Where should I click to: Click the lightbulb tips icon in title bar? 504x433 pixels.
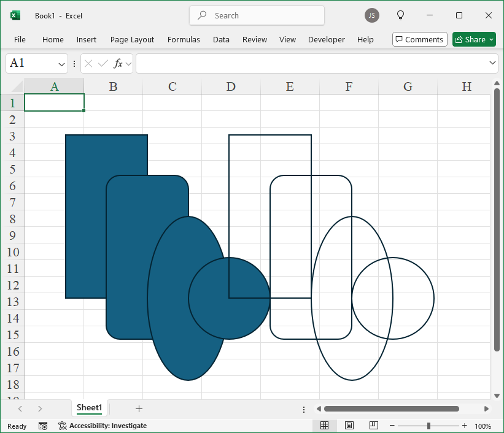pos(400,15)
